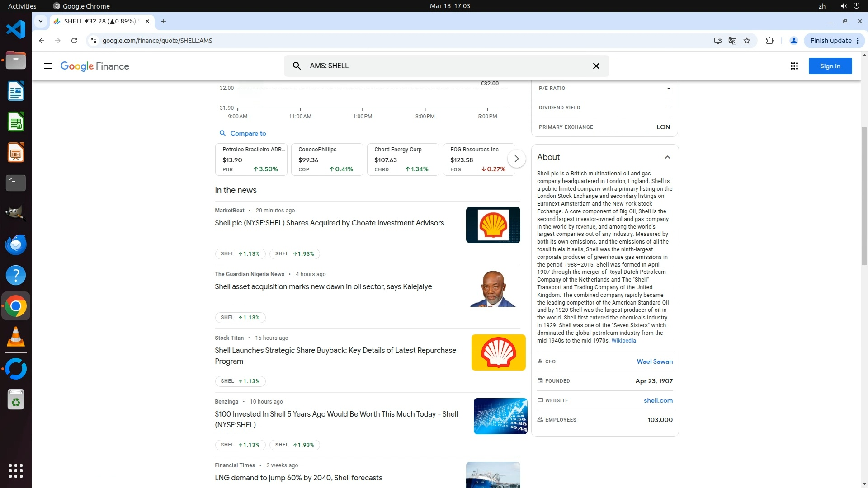The image size is (868, 488).
Task: Bookmark this page with star icon
Action: [747, 41]
